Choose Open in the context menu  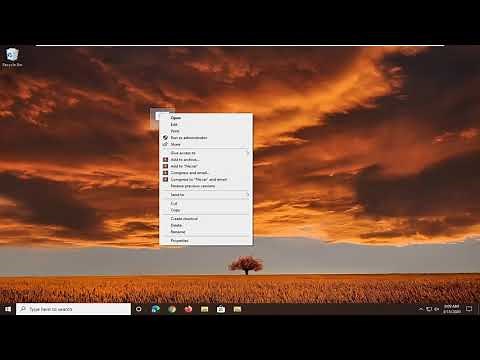click(x=206, y=118)
